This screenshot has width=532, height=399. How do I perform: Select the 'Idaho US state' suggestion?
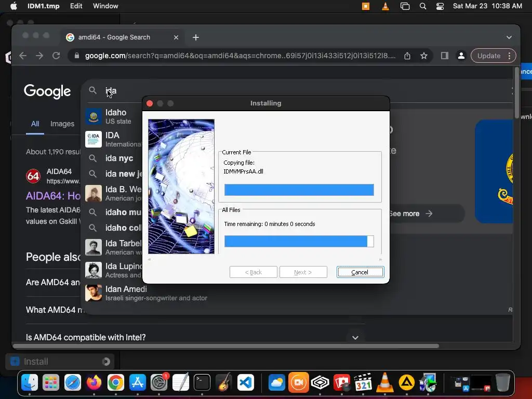(114, 116)
